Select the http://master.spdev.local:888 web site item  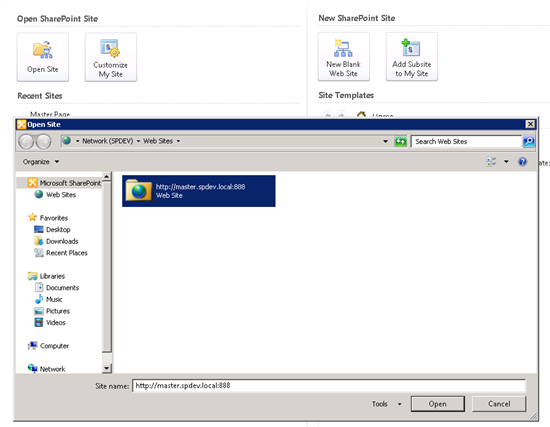pyautogui.click(x=199, y=191)
